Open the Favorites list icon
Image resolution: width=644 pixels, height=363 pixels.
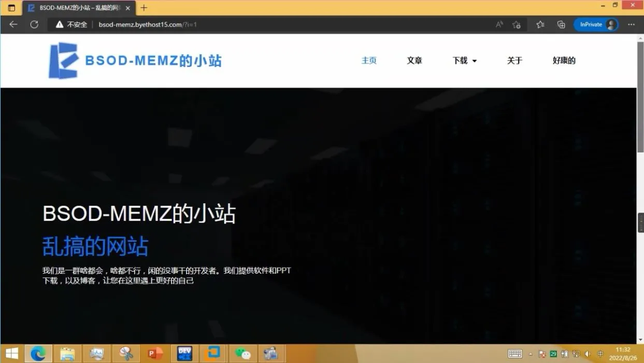[x=540, y=24]
